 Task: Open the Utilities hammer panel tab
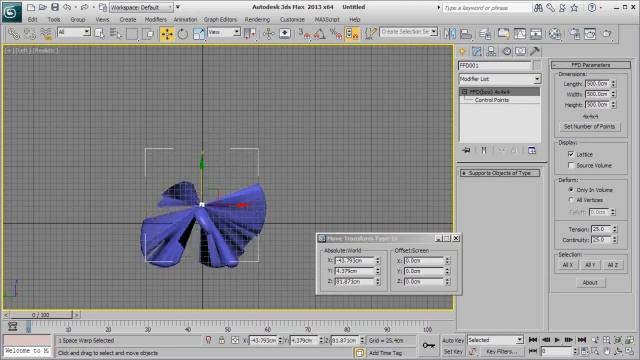click(x=535, y=51)
